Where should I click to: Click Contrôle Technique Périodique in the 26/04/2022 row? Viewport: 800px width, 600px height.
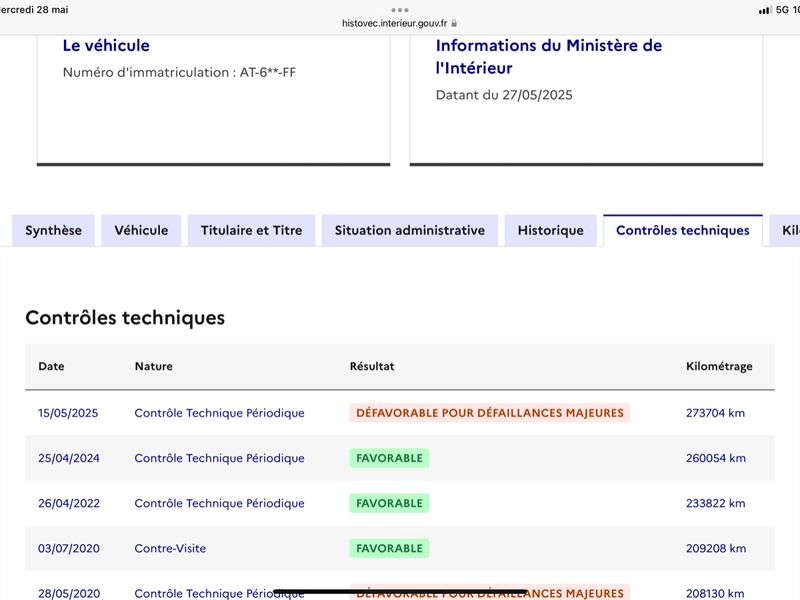coord(219,503)
